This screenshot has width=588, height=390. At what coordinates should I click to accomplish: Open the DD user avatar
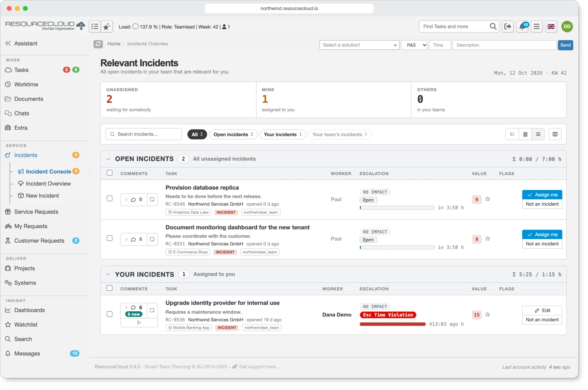567,26
